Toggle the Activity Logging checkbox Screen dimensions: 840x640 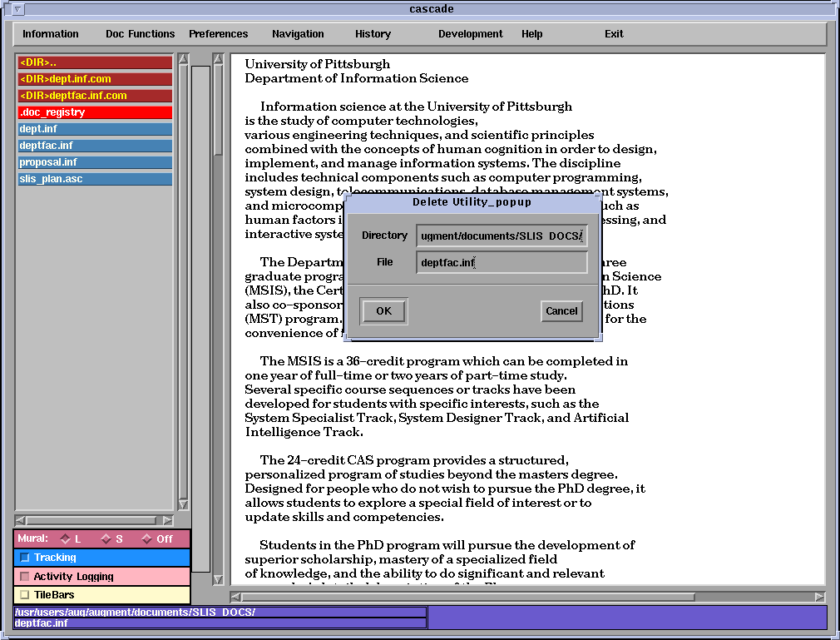pyautogui.click(x=25, y=576)
